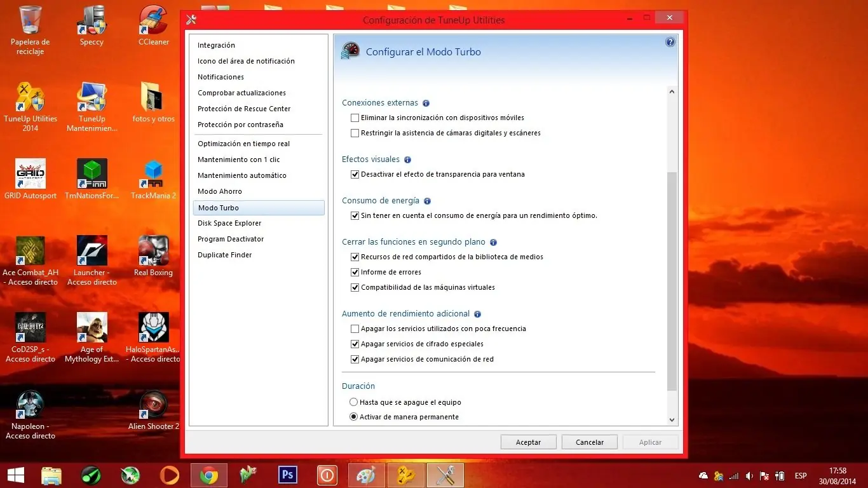
Task: Click the Cancelar button
Action: click(x=590, y=442)
